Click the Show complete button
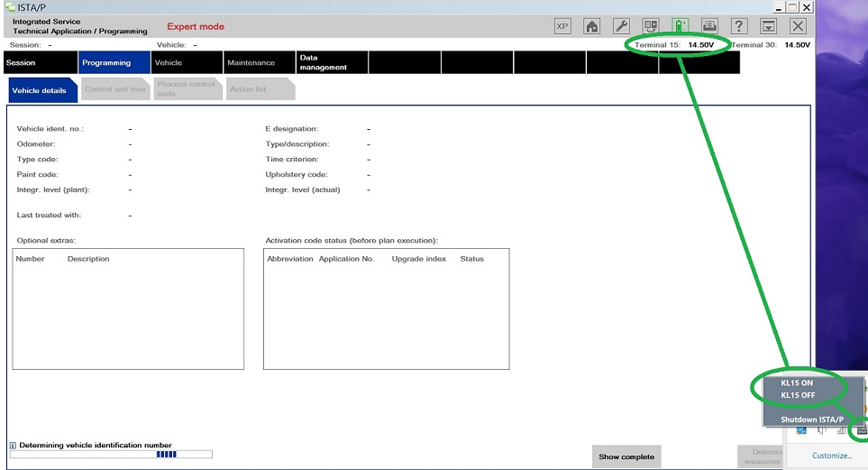This screenshot has height=470, width=868. 626,456
